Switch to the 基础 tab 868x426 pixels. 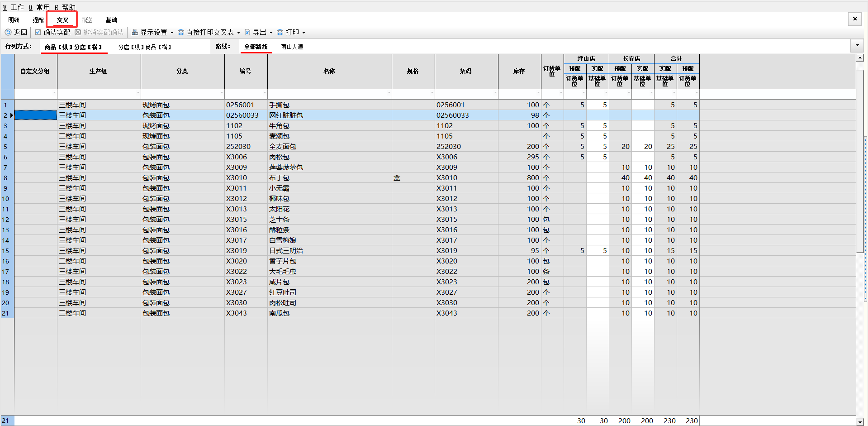(x=111, y=20)
